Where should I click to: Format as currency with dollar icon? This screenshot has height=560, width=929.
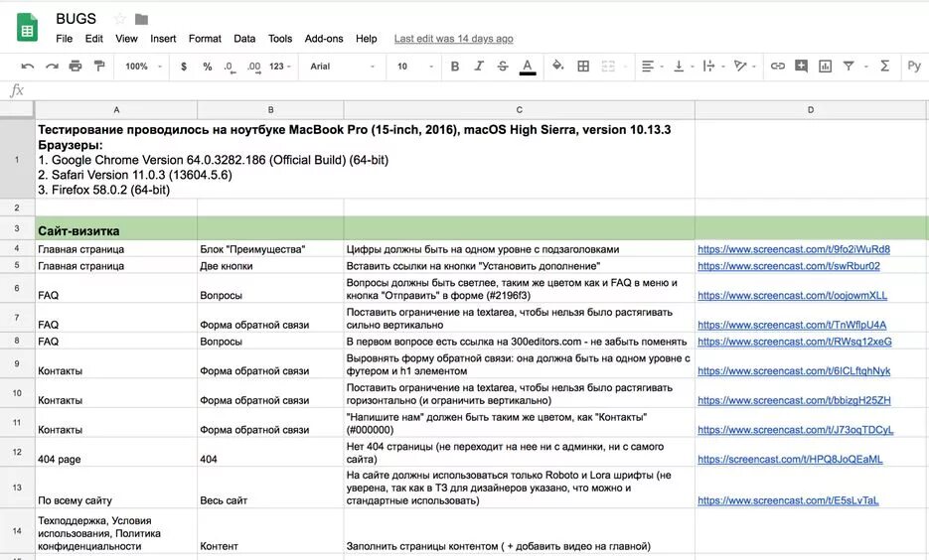(x=184, y=67)
